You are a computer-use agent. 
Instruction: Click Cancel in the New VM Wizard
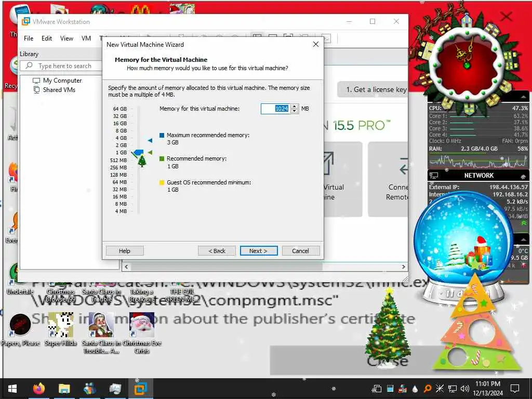pos(301,251)
